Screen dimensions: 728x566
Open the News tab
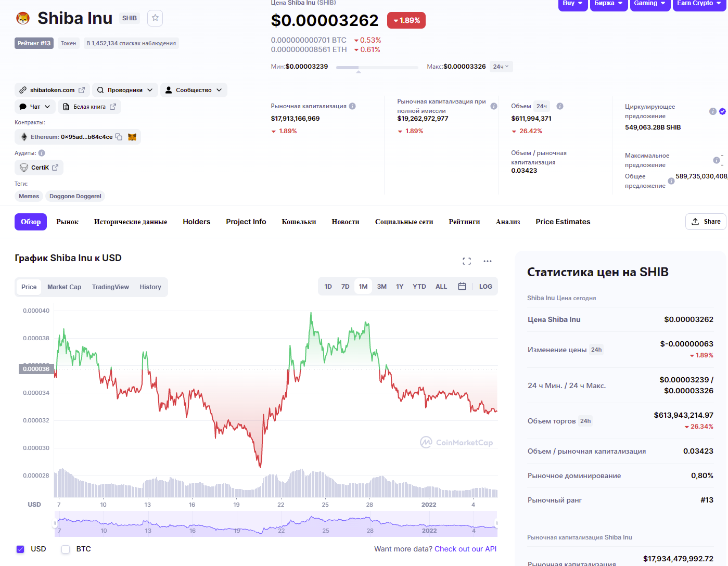click(346, 222)
